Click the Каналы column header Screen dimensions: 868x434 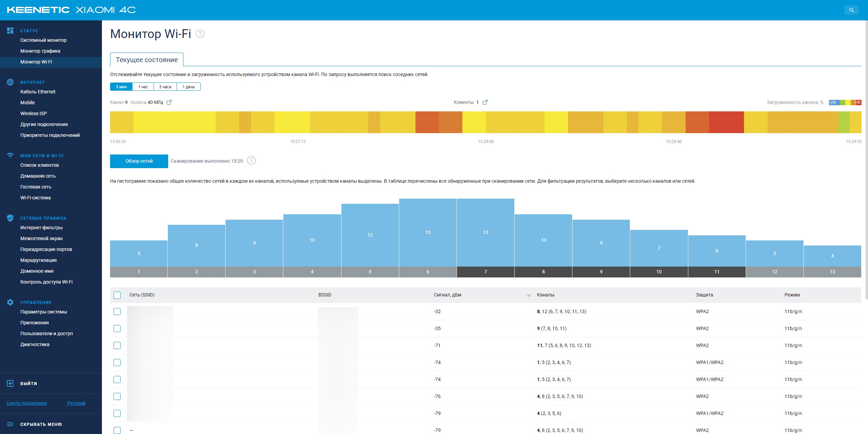click(x=546, y=295)
